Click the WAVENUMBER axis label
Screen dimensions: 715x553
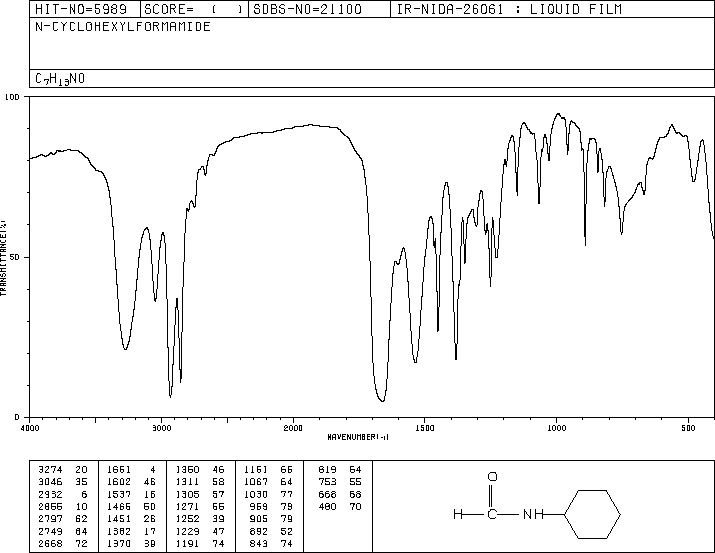pyautogui.click(x=358, y=437)
